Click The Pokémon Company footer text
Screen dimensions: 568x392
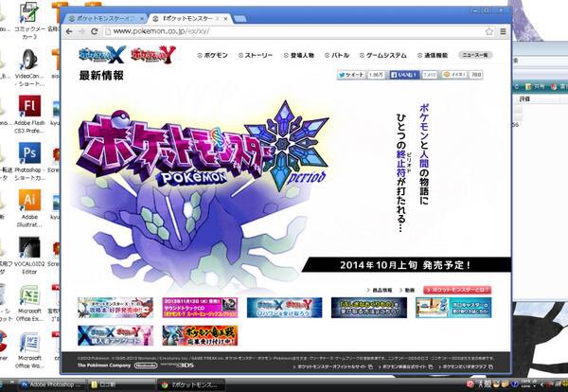tap(104, 365)
